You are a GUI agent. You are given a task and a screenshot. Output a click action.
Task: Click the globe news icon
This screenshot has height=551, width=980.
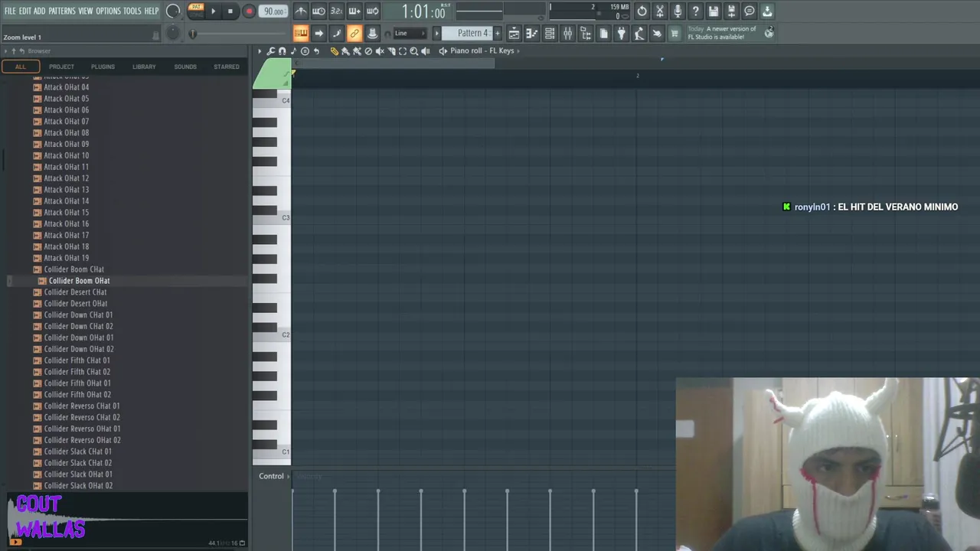click(x=769, y=32)
